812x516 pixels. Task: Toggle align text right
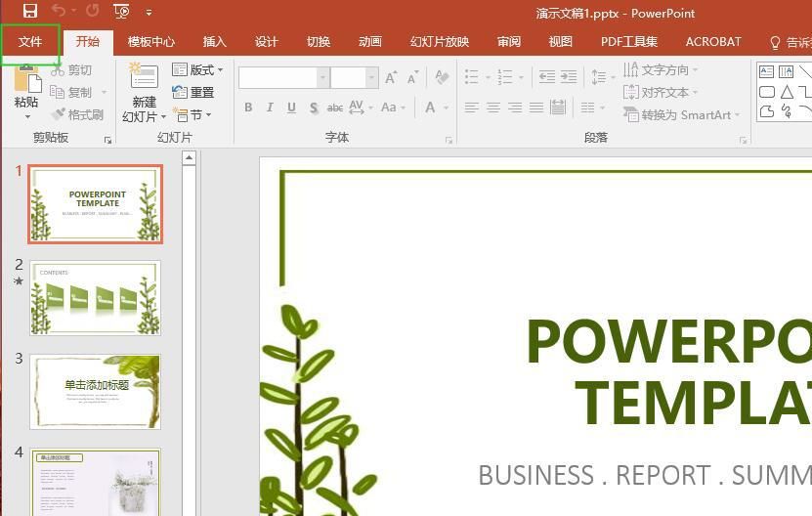[x=515, y=107]
